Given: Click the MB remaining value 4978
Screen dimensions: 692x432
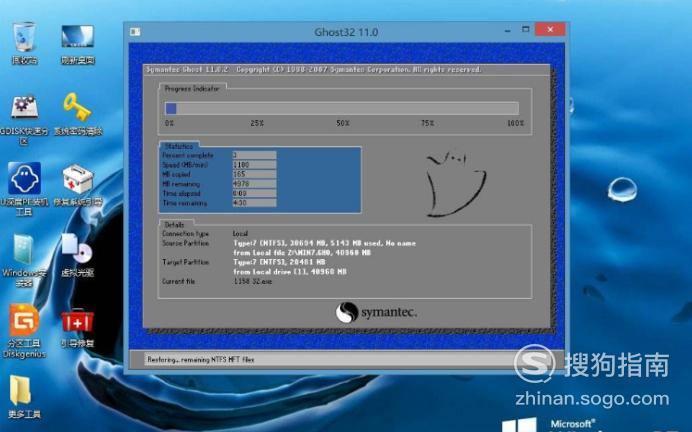Looking at the screenshot, I should [254, 184].
